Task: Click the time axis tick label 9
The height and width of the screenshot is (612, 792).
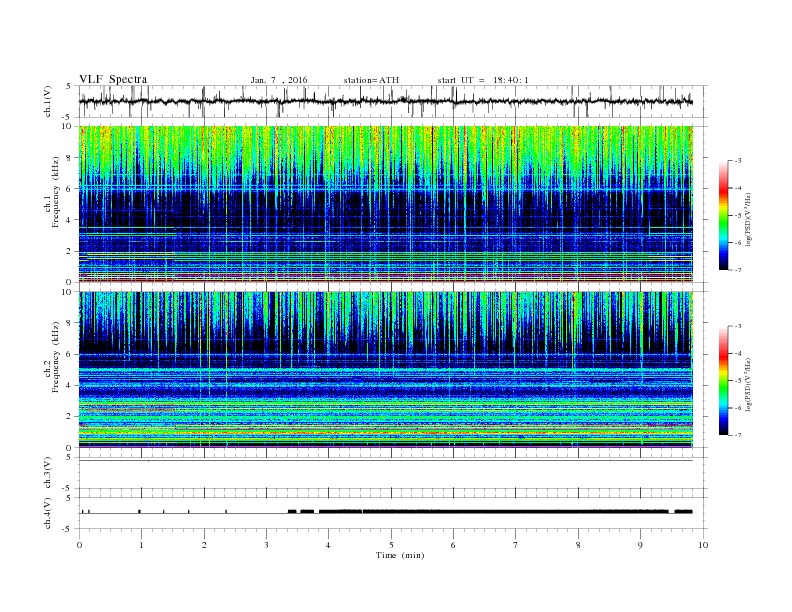Action: click(x=640, y=545)
